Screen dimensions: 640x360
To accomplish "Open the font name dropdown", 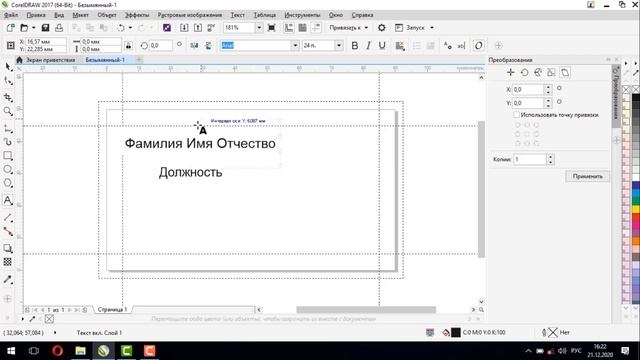I will click(x=295, y=45).
